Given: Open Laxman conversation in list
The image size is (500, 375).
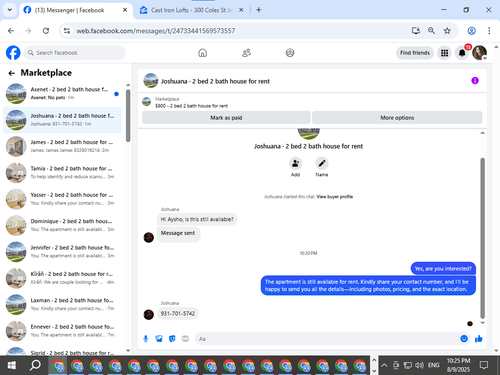Looking at the screenshot, I should (x=62, y=304).
